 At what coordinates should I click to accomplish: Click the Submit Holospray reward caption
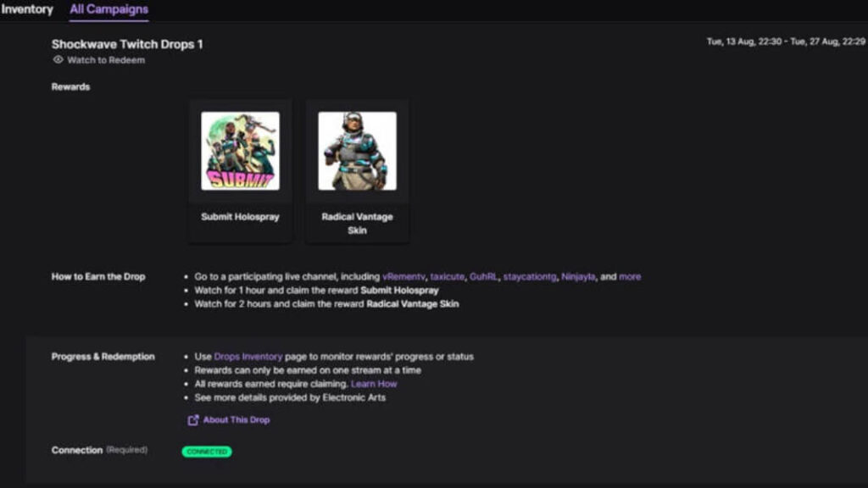(x=240, y=217)
